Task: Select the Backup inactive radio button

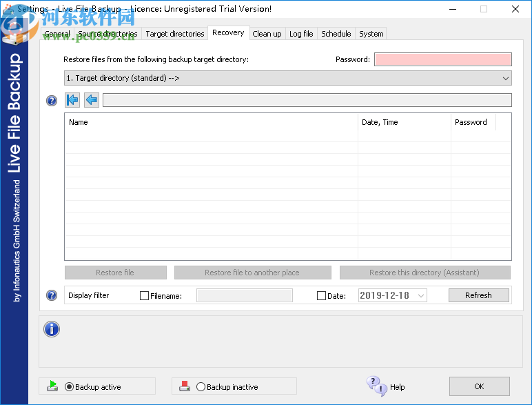Action: (201, 386)
